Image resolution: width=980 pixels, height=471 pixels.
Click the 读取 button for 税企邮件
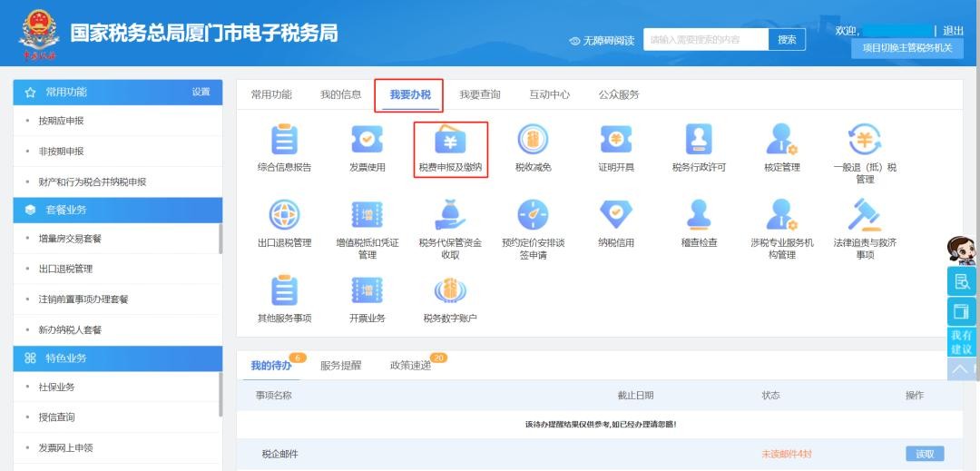coord(924,454)
